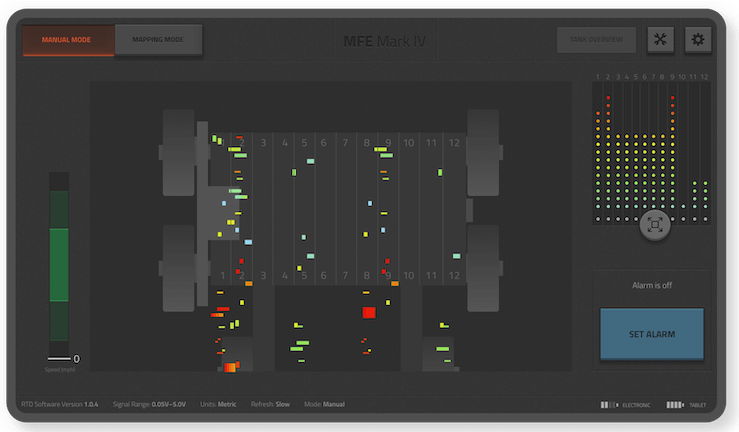Click 'Signal Range: 0.05V–5.0V' status entry
This screenshot has width=739, height=432.
click(x=149, y=404)
